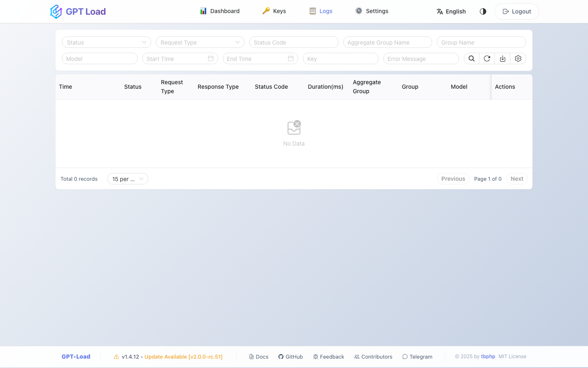Focus the Aggregate Group Name field
The width and height of the screenshot is (588, 368).
(x=388, y=42)
